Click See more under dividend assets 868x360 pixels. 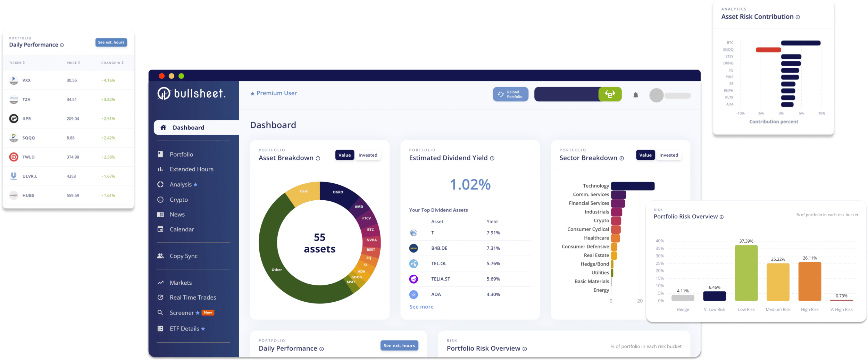(421, 307)
